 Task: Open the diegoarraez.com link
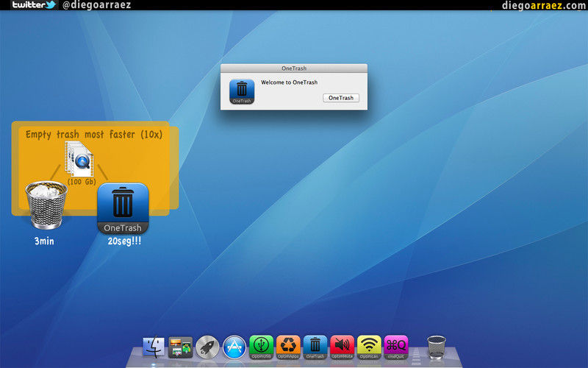coord(544,5)
